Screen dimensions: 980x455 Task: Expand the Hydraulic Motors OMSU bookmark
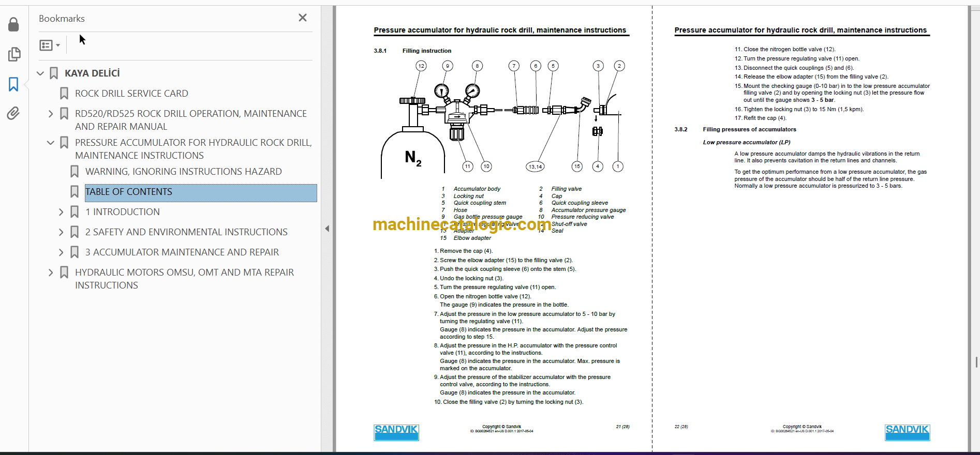51,272
